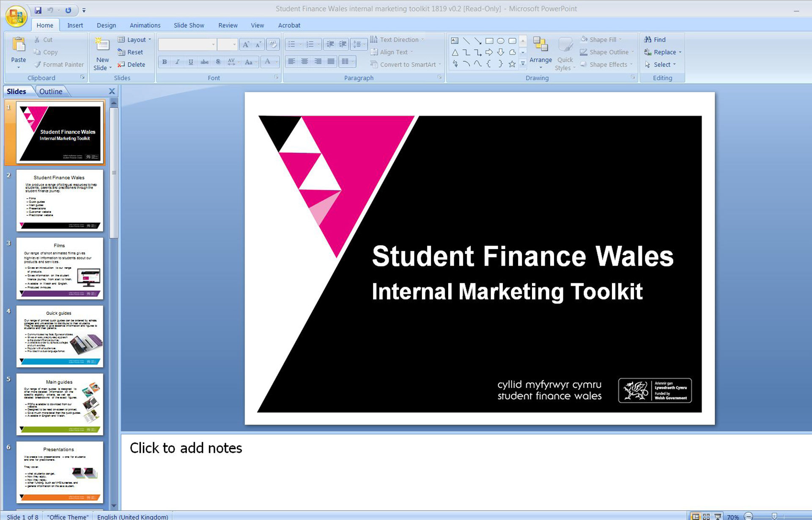Image resolution: width=812 pixels, height=520 pixels.
Task: Switch to Slide Sorter view in the status bar
Action: pyautogui.click(x=706, y=516)
